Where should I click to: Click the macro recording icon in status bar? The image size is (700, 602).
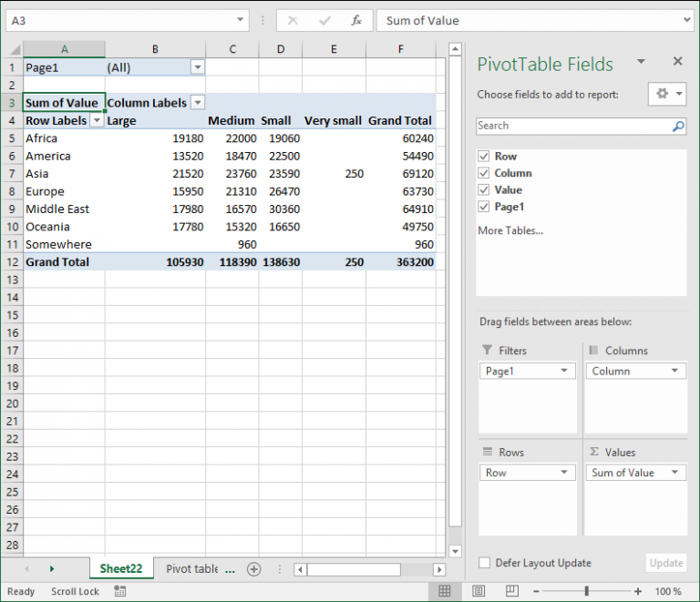coord(119,591)
